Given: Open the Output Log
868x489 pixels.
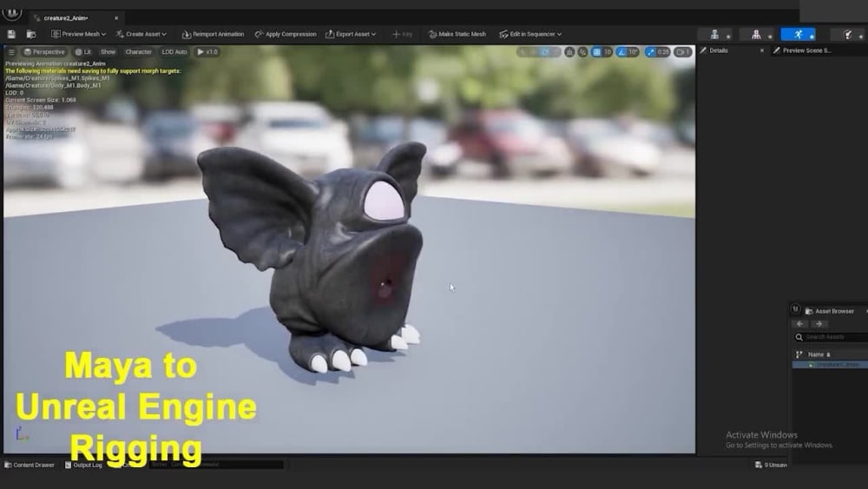Looking at the screenshot, I should coord(83,466).
